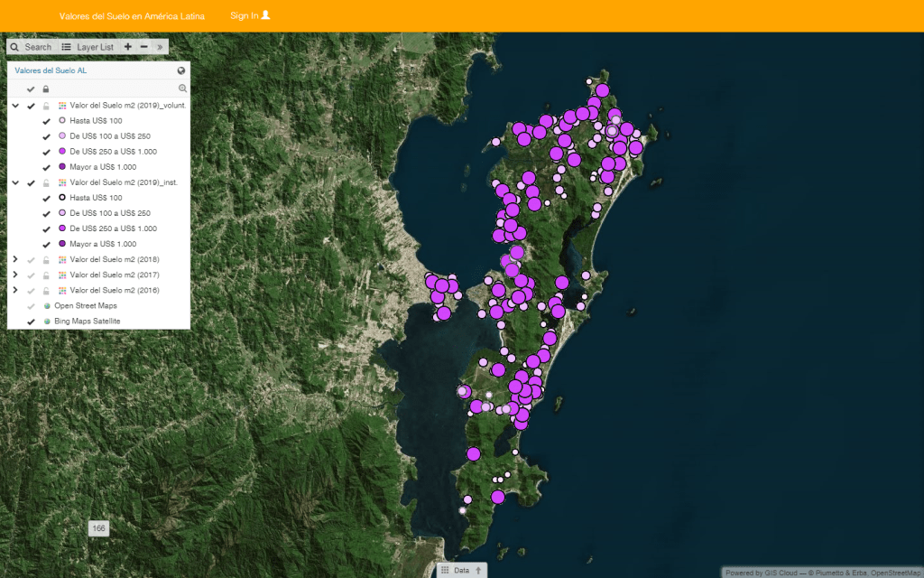924x578 pixels.
Task: Collapse the Valor del Suelo 2019_inst. layer
Action: pos(15,182)
